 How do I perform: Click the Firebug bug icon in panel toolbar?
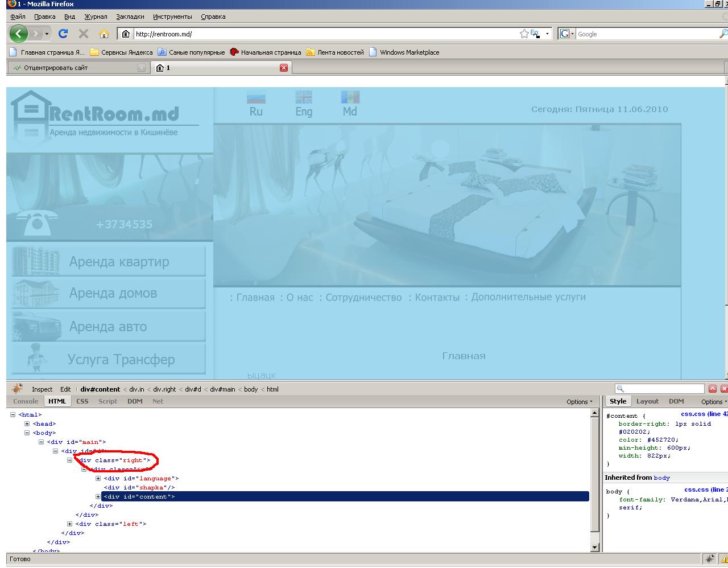pyautogui.click(x=18, y=389)
